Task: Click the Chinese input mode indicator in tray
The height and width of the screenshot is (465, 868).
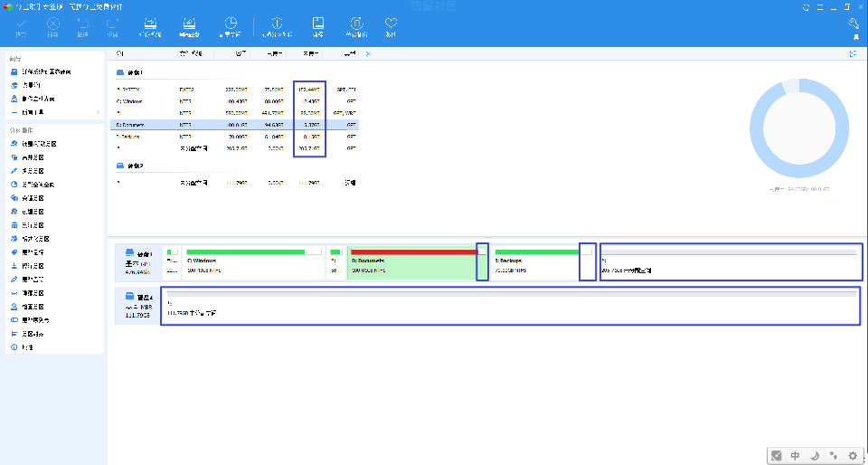Action: pos(795,456)
